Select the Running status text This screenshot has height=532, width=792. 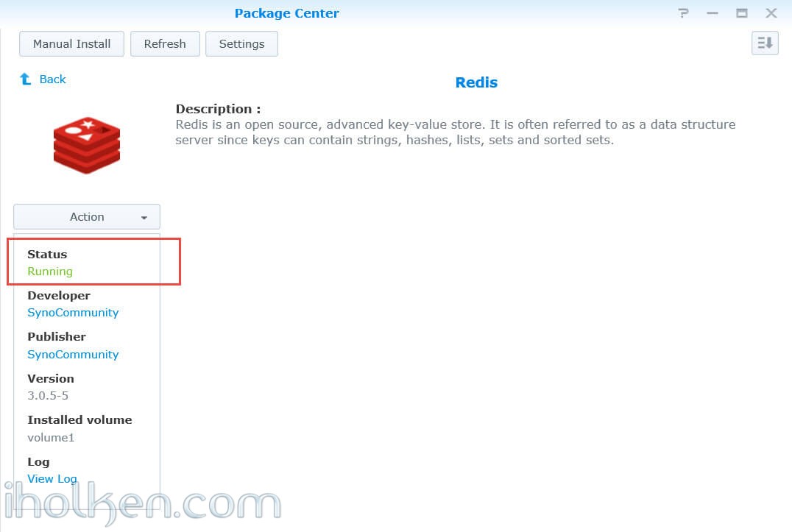pyautogui.click(x=50, y=272)
